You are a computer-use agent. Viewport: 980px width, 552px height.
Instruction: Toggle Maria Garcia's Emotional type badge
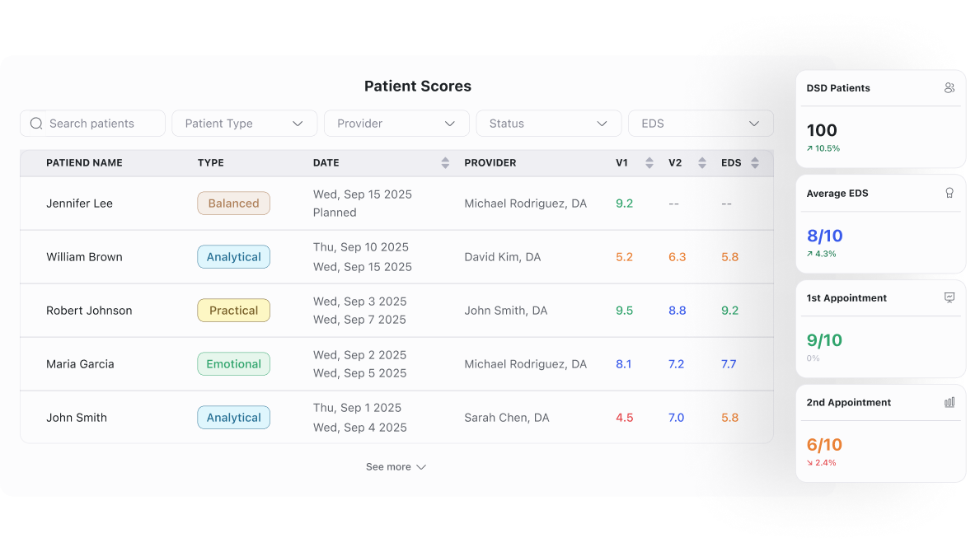233,363
